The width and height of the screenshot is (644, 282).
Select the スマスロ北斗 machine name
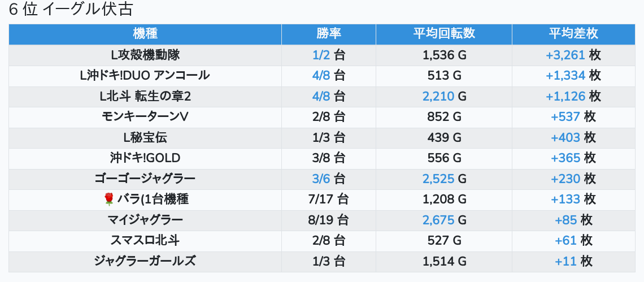click(145, 240)
